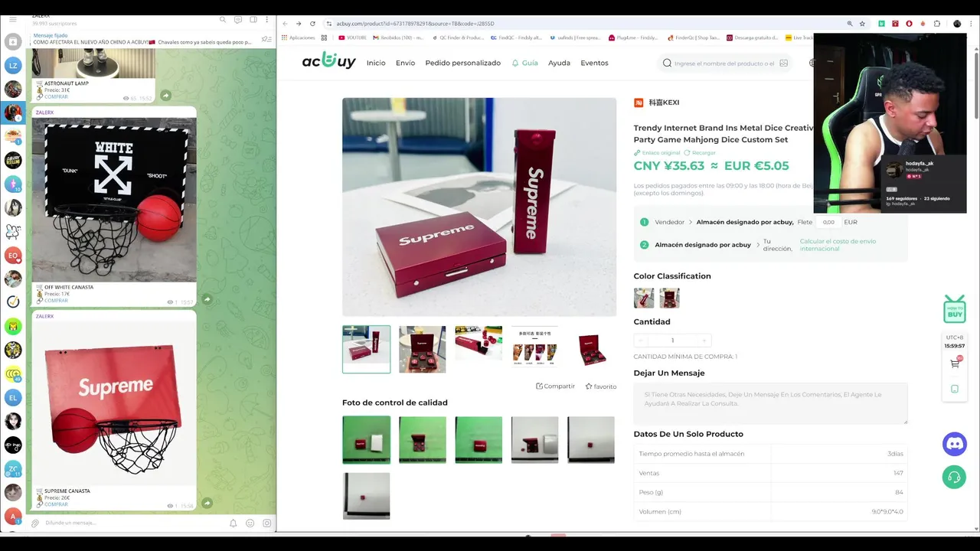Open Discord floating button
980x551 pixels.
pos(955,443)
